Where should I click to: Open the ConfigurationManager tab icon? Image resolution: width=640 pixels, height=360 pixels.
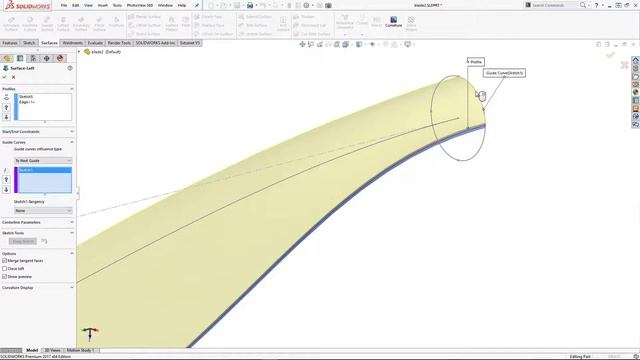[33, 58]
